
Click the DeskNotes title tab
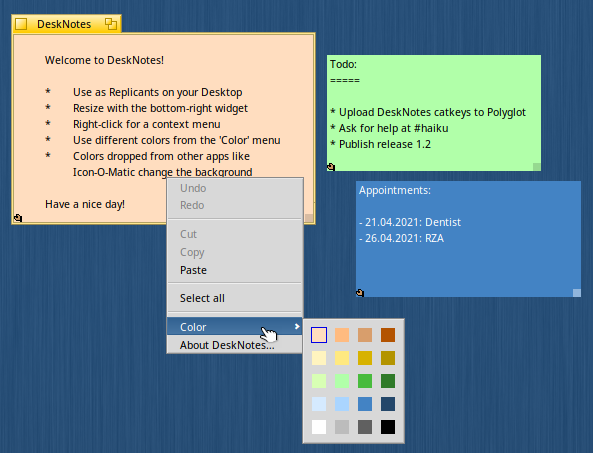coord(67,24)
